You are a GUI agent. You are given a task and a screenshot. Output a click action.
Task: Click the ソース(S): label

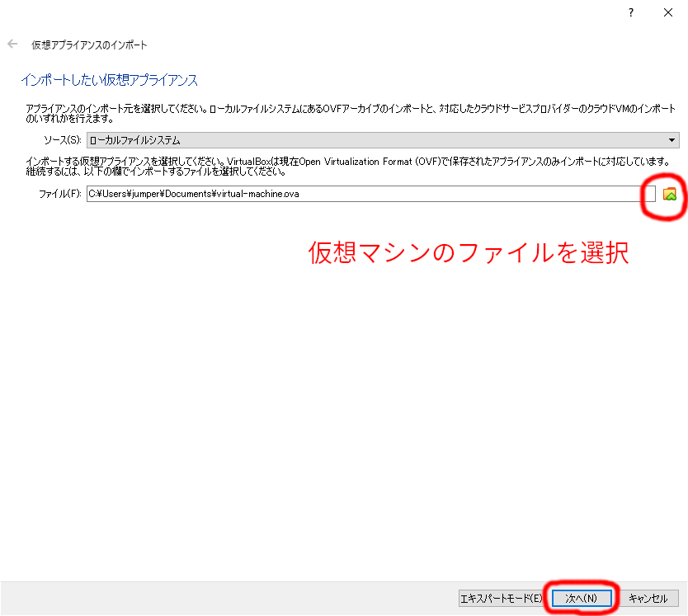click(63, 140)
